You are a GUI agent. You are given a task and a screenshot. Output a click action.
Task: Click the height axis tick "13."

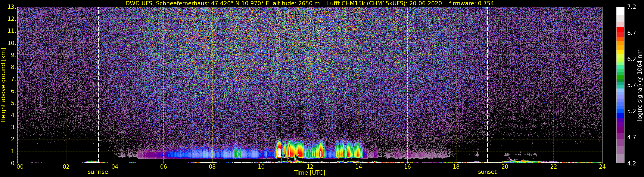pyautogui.click(x=12, y=7)
